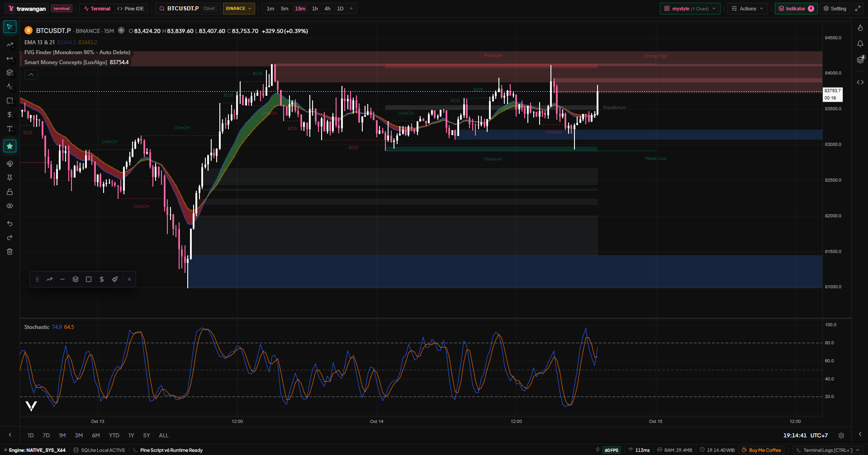Switch to the 5m timeframe
The width and height of the screenshot is (868, 455).
(285, 9)
